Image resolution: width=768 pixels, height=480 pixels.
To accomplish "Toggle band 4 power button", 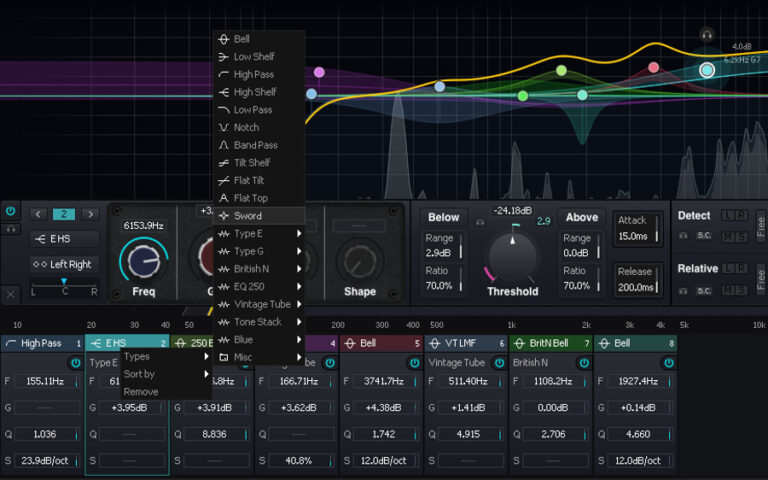I will [x=330, y=363].
